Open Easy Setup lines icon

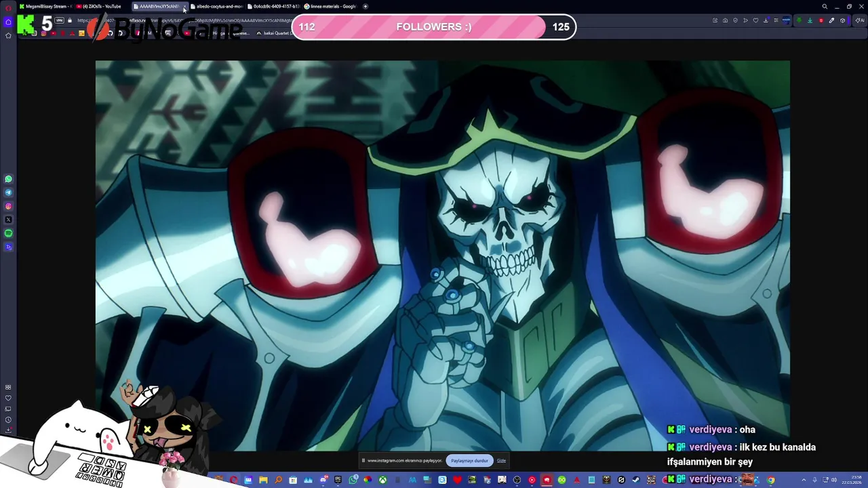pyautogui.click(x=776, y=20)
